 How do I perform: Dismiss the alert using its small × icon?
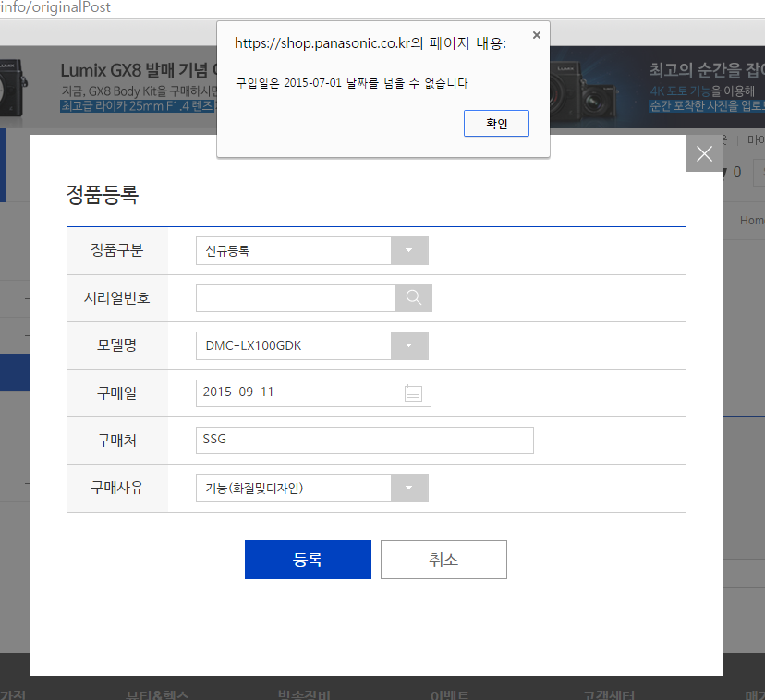pyautogui.click(x=536, y=35)
